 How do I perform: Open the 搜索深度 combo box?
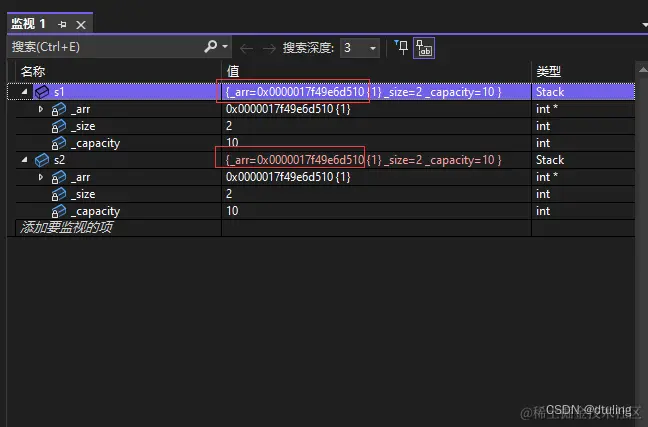(360, 48)
